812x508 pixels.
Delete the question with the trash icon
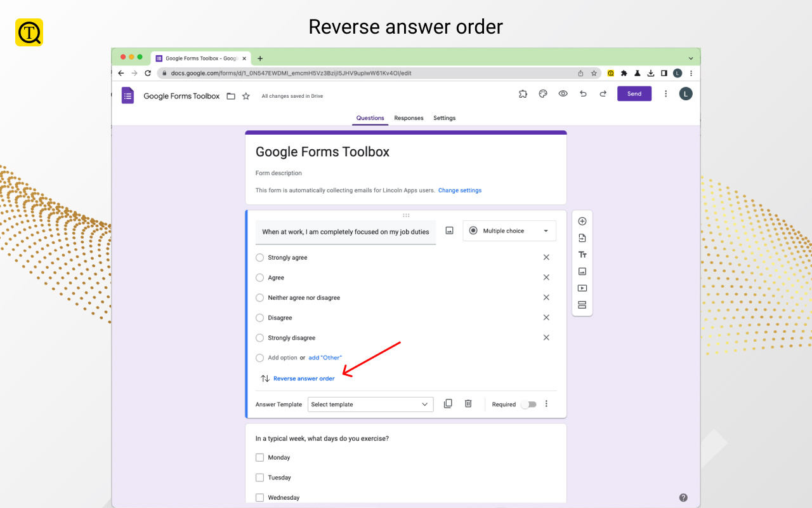point(468,403)
